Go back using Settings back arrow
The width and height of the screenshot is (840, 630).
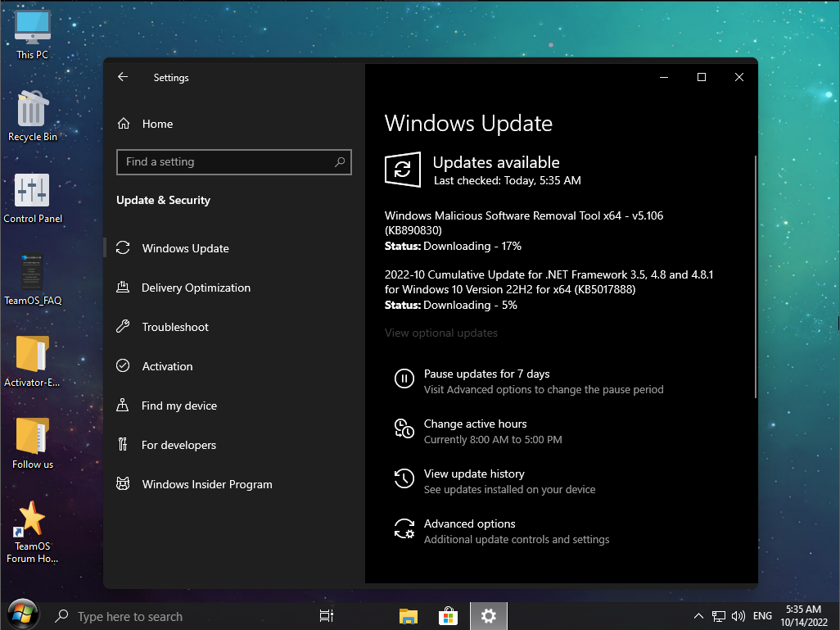123,77
